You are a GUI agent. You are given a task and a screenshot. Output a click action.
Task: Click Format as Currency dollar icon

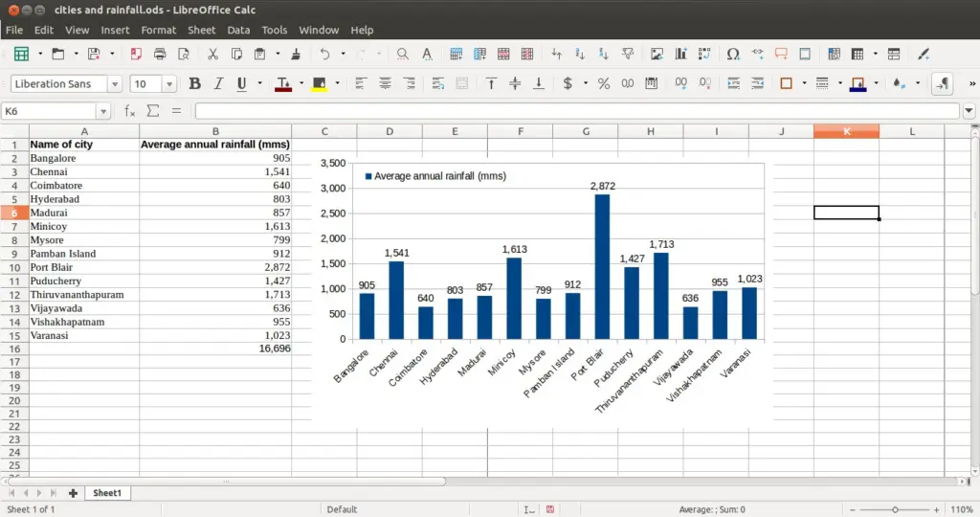(568, 83)
